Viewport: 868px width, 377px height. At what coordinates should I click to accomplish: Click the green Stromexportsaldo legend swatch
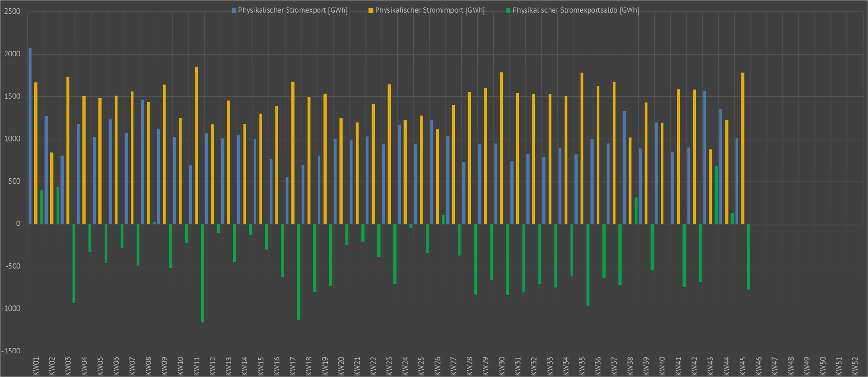click(508, 10)
